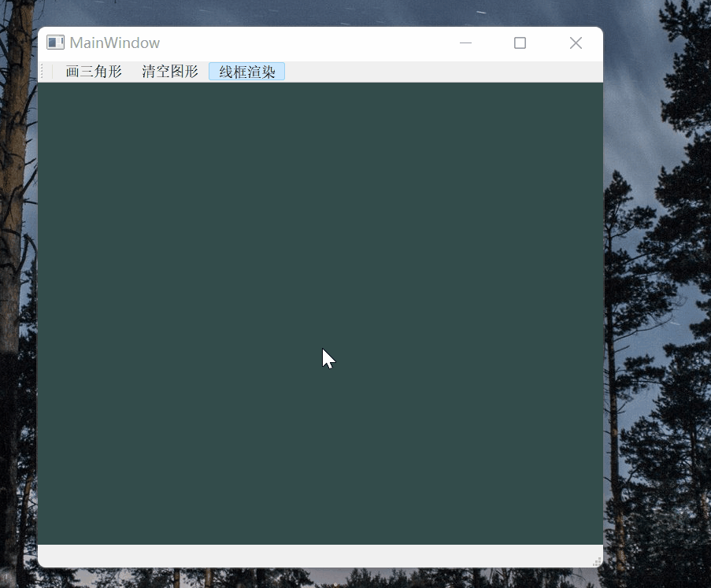Enable wireframe mode with the highlighted toolbar button
Screen dimensions: 711x588
[x=246, y=71]
